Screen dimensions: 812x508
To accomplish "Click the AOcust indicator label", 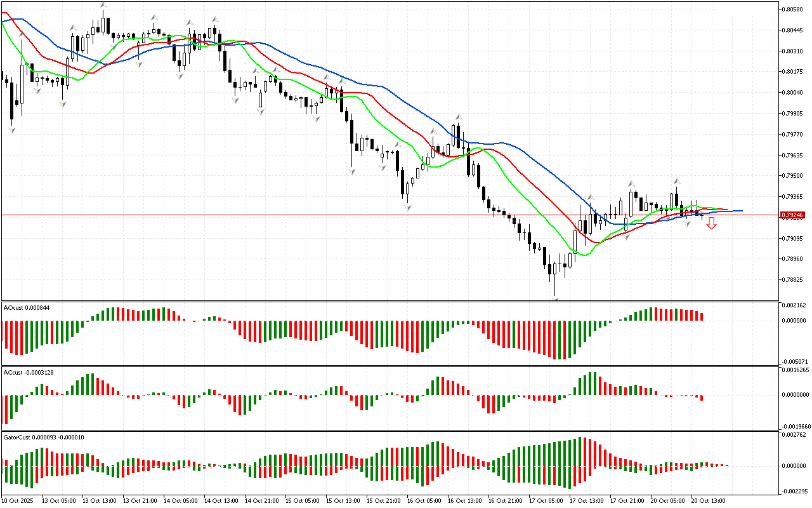I will click(27, 308).
